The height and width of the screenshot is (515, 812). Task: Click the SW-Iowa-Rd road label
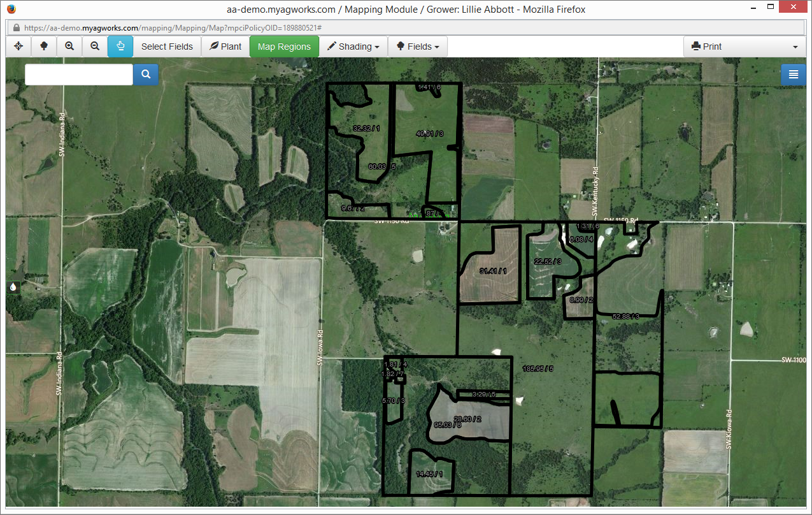320,348
